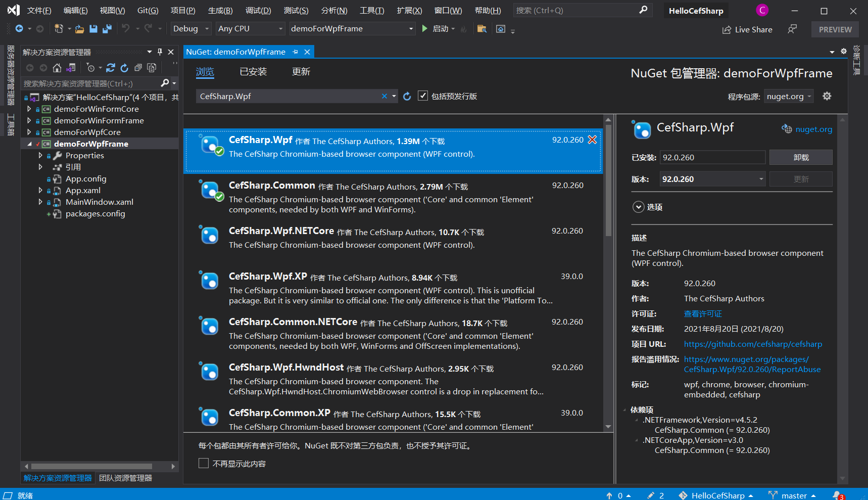The image size is (868, 500).
Task: Open notifications bell in status bar
Action: click(838, 495)
